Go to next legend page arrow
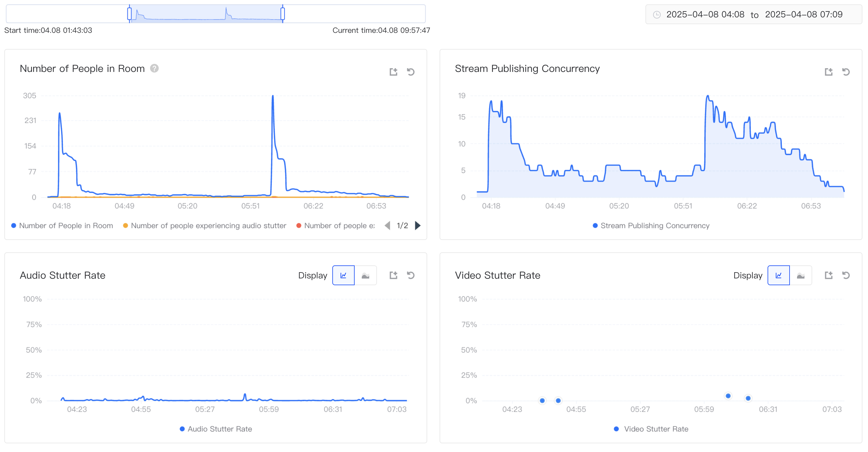This screenshot has height=452, width=868. pos(418,225)
